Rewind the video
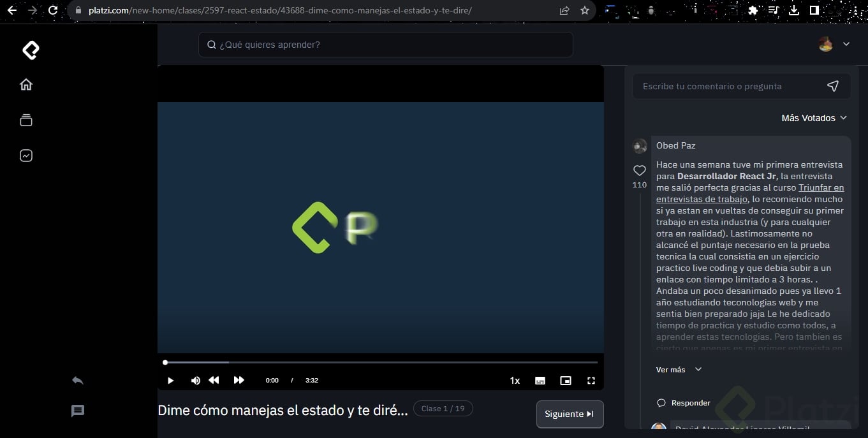This screenshot has height=438, width=868. pyautogui.click(x=214, y=380)
